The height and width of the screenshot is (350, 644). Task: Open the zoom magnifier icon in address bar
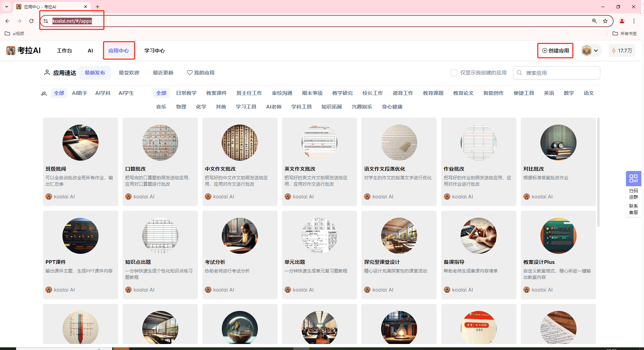tap(595, 21)
